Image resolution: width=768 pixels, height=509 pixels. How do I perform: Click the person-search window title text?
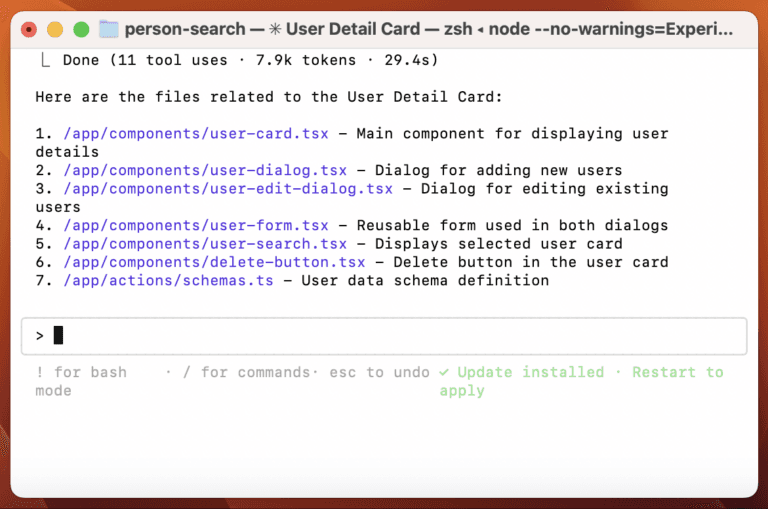185,29
